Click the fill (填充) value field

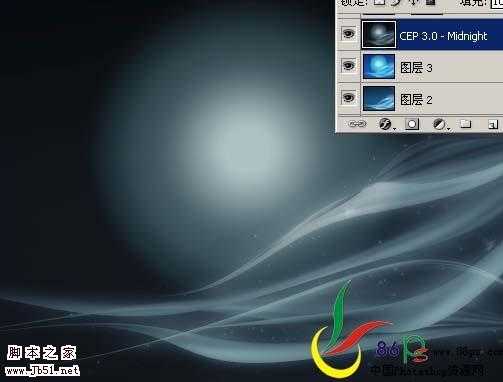[x=497, y=3]
